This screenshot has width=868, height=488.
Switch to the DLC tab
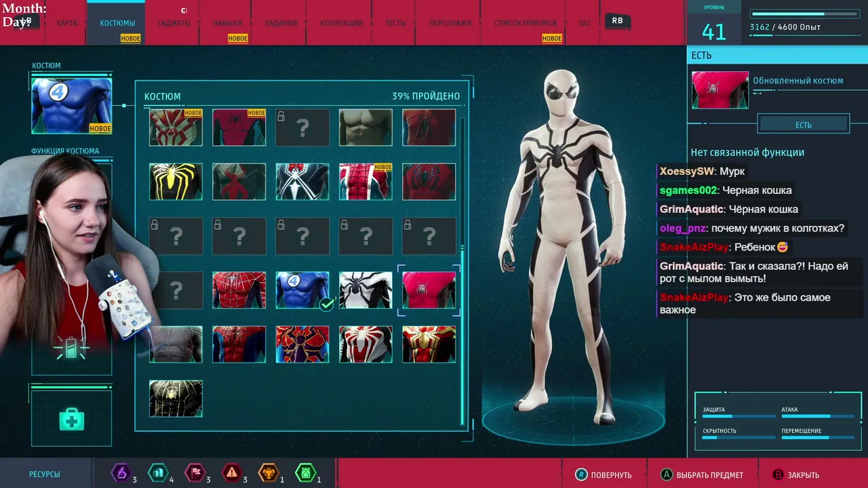point(585,23)
